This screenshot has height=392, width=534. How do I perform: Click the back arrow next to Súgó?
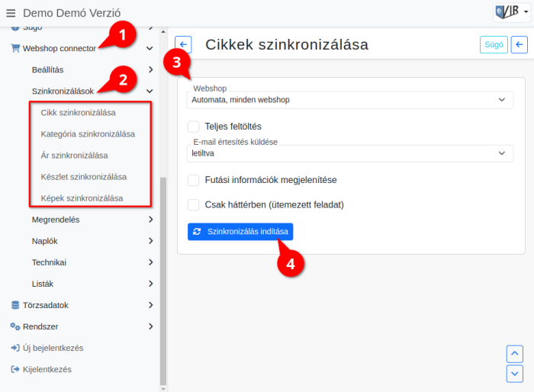click(519, 45)
